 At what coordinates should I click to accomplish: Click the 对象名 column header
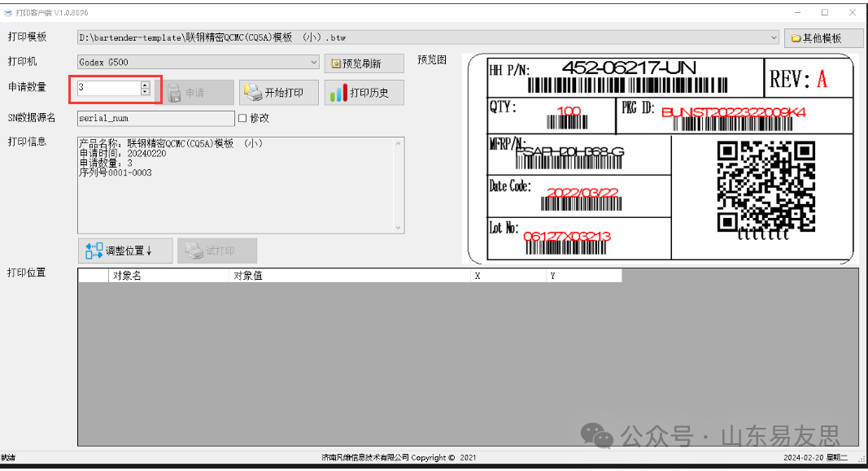click(168, 276)
